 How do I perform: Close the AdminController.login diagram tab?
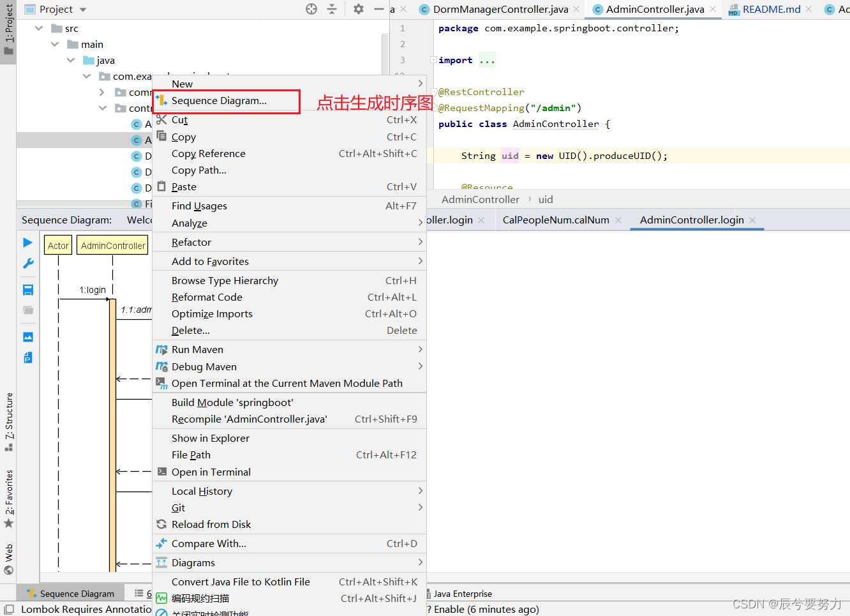click(752, 220)
